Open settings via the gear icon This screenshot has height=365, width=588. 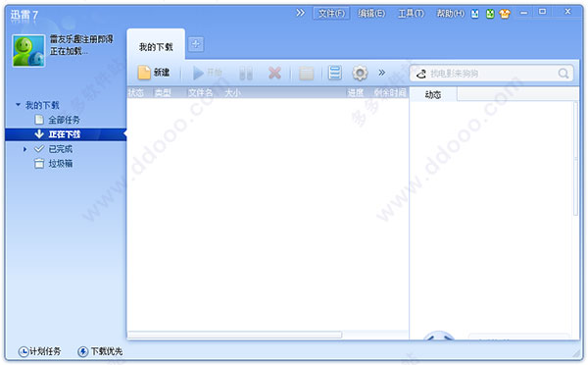[x=360, y=74]
